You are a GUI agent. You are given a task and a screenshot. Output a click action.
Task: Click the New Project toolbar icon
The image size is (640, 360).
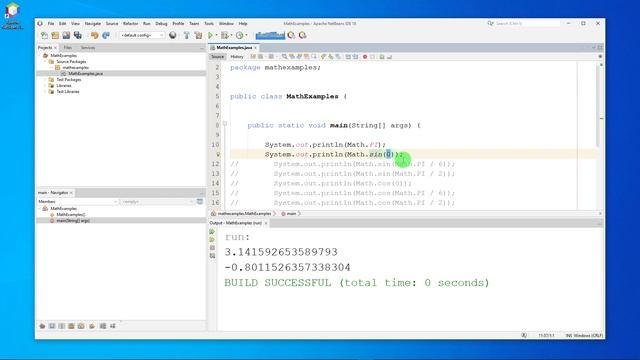click(55, 36)
